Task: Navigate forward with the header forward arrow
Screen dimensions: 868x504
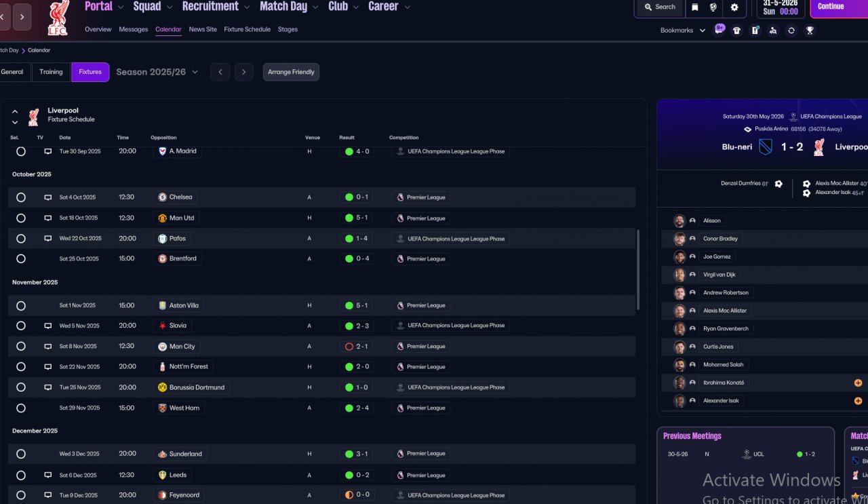Action: point(22,16)
